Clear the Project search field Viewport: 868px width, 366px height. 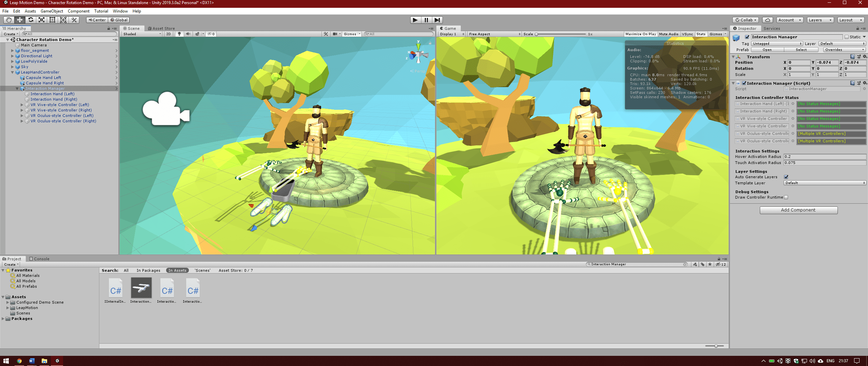tap(685, 264)
